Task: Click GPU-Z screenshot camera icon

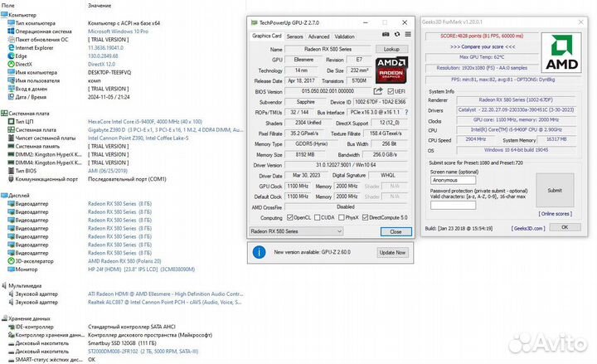Action: coord(386,34)
